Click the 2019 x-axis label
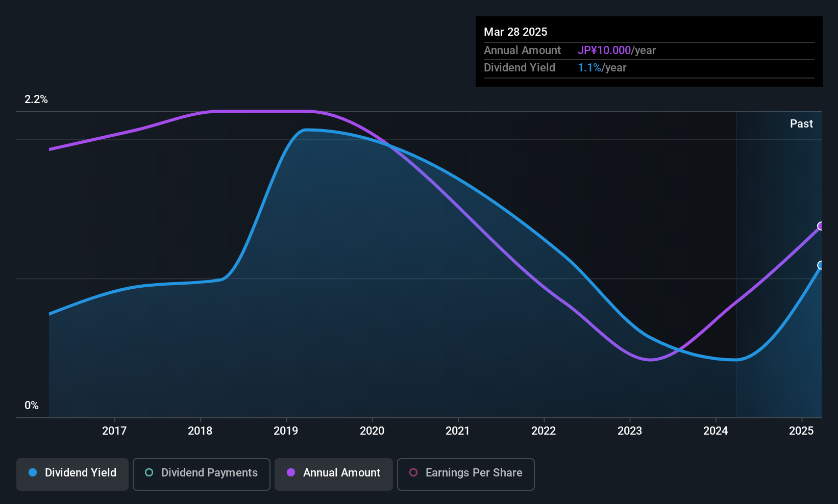 point(286,431)
